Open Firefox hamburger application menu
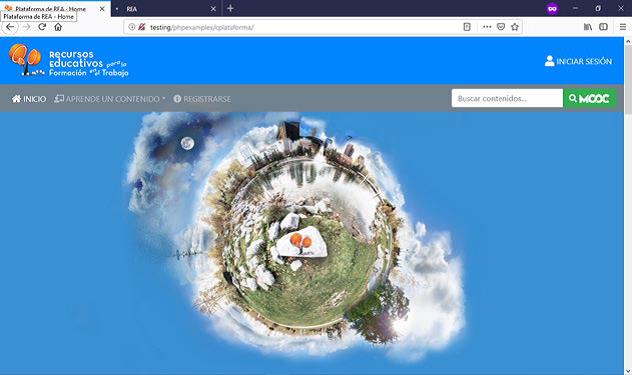The height and width of the screenshot is (375, 632). (623, 27)
